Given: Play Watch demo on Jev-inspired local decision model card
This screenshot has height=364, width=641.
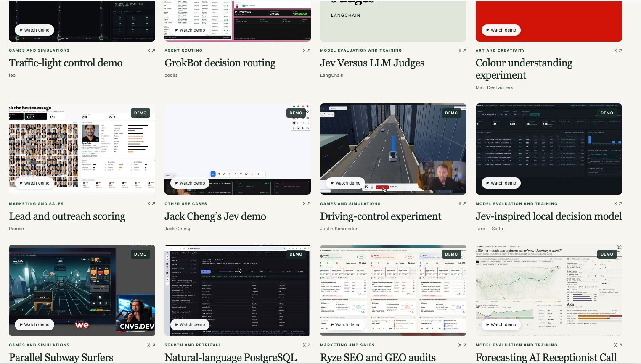Looking at the screenshot, I should coord(501,183).
